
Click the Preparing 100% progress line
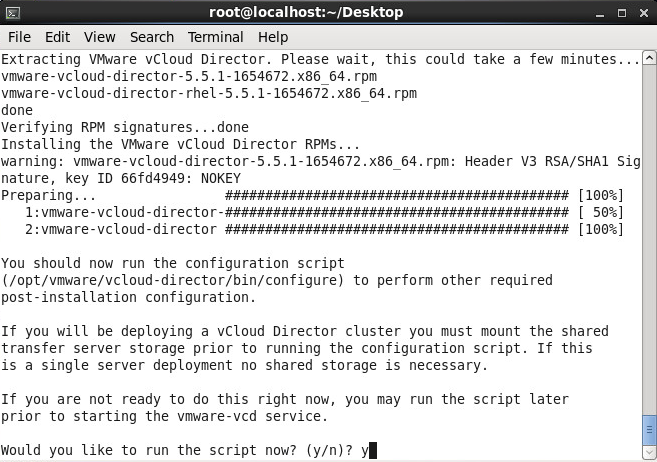312,195
